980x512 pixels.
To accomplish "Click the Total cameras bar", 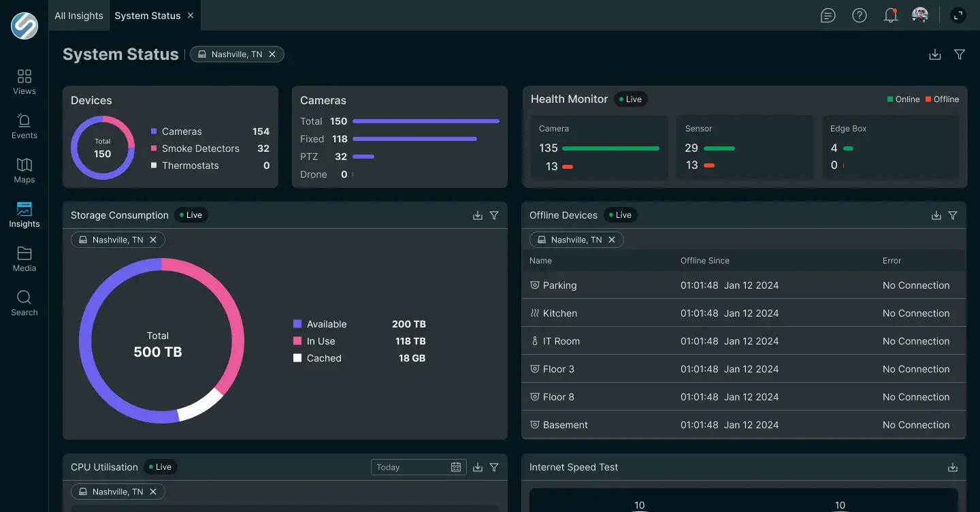I will point(426,121).
